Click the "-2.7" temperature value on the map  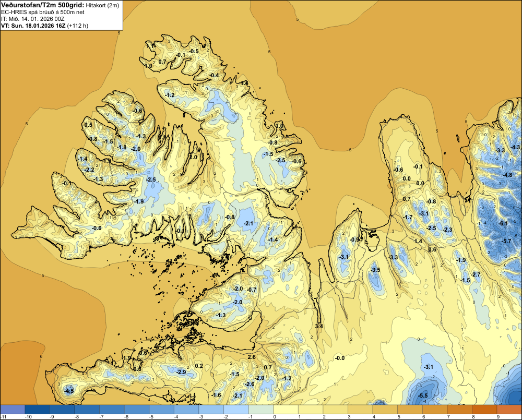coord(476,274)
